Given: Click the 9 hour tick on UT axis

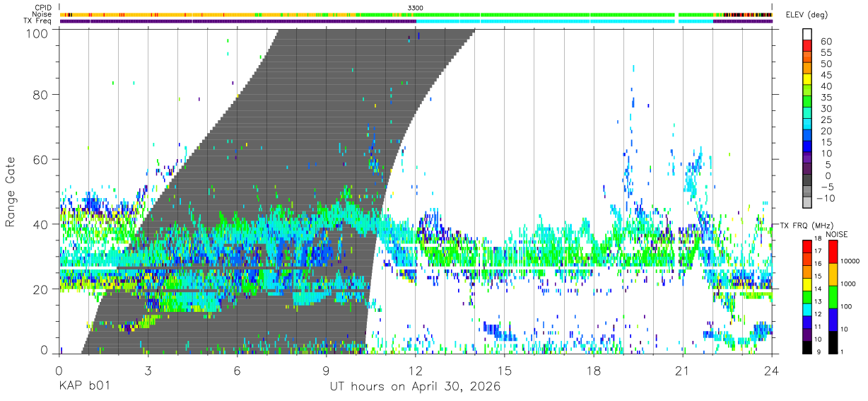Looking at the screenshot, I should pos(326,371).
